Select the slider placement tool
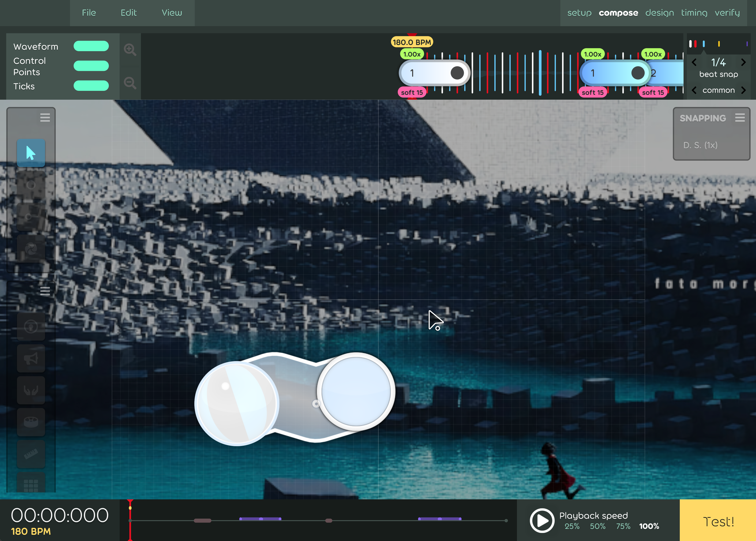This screenshot has height=541, width=756. (31, 217)
